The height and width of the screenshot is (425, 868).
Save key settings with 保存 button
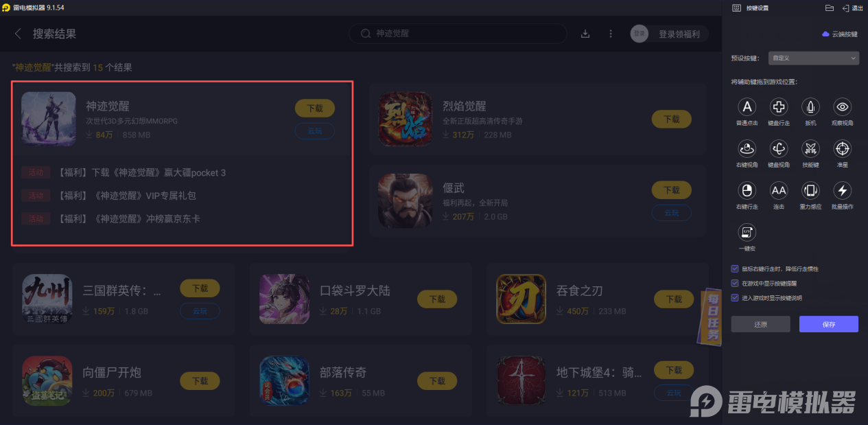click(x=828, y=324)
